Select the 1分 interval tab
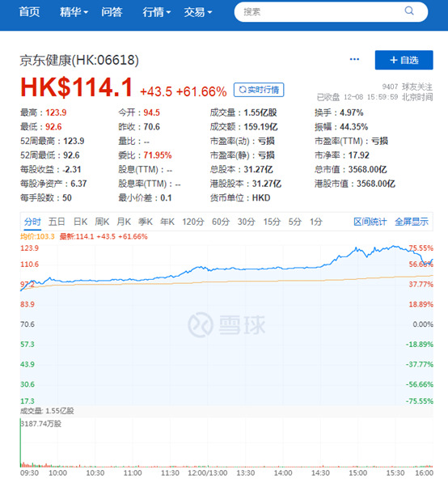Screen dimensions: 448x487 tap(315, 222)
